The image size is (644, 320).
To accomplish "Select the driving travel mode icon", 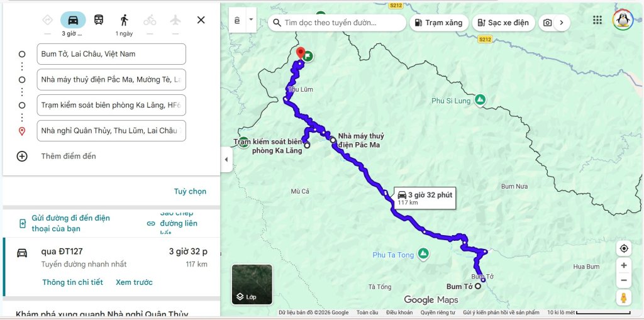I will point(73,19).
